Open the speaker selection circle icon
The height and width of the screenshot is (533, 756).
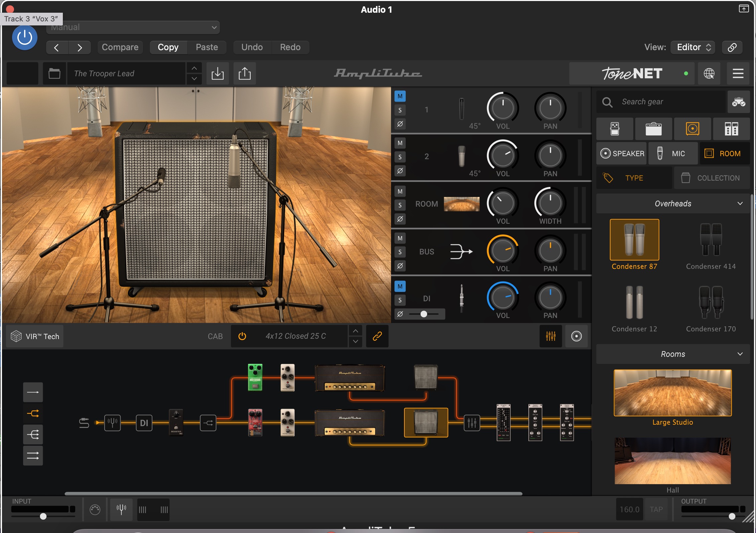(577, 336)
